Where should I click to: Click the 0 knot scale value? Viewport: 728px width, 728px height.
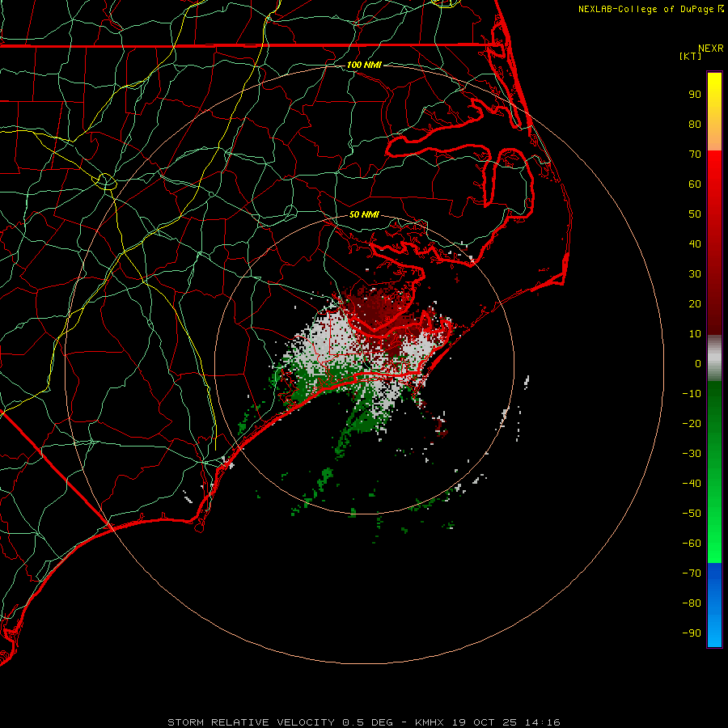pyautogui.click(x=698, y=364)
